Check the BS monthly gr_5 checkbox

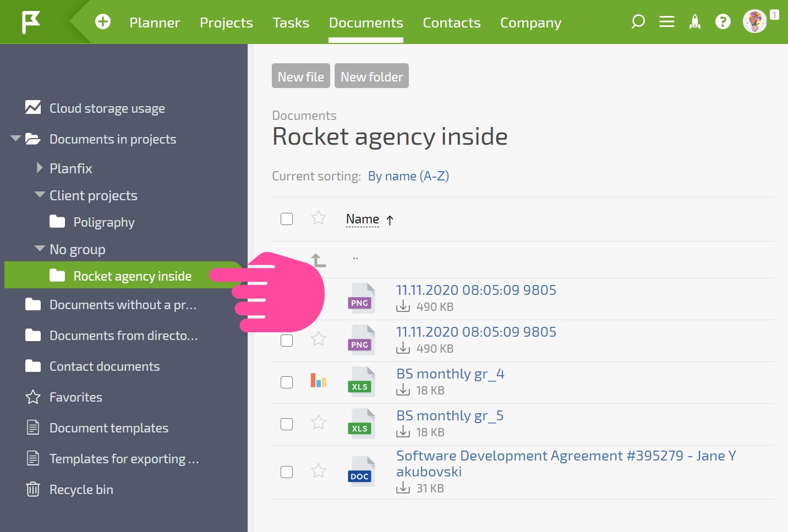point(287,424)
